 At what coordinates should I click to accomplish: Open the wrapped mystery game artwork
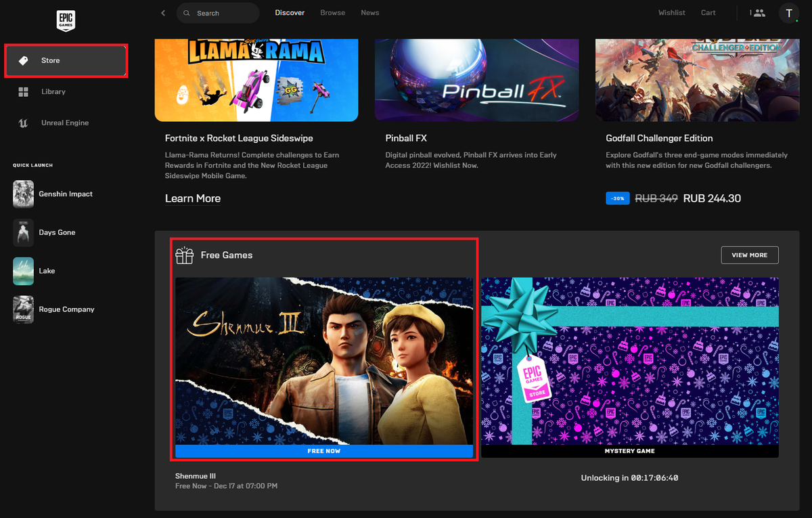coord(629,361)
